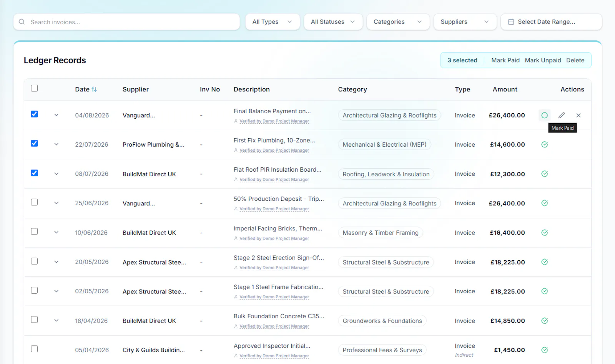Open the Categories filter dropdown
Image resolution: width=615 pixels, height=364 pixels.
coord(398,22)
